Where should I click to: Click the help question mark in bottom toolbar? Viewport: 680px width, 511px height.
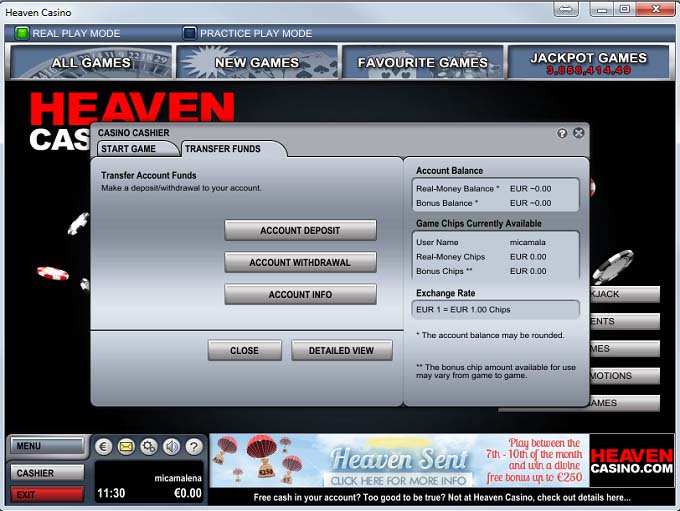pos(194,447)
